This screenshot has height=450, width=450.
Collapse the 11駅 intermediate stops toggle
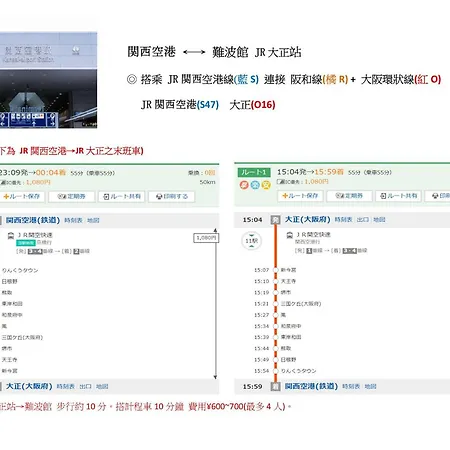click(x=252, y=241)
